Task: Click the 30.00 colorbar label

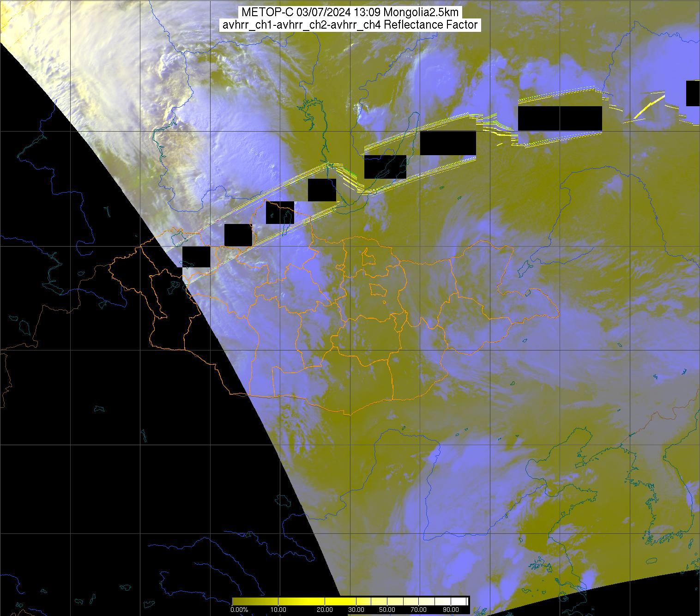Action: click(x=356, y=610)
